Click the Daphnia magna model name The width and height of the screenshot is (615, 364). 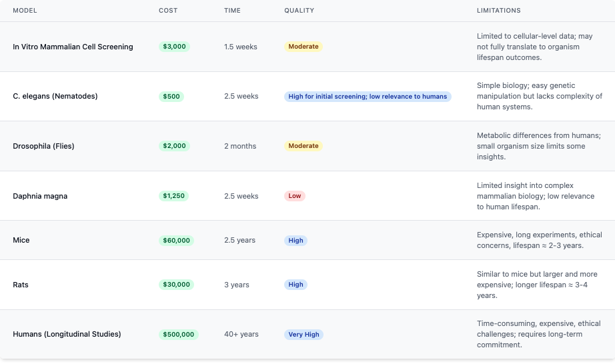coord(40,196)
